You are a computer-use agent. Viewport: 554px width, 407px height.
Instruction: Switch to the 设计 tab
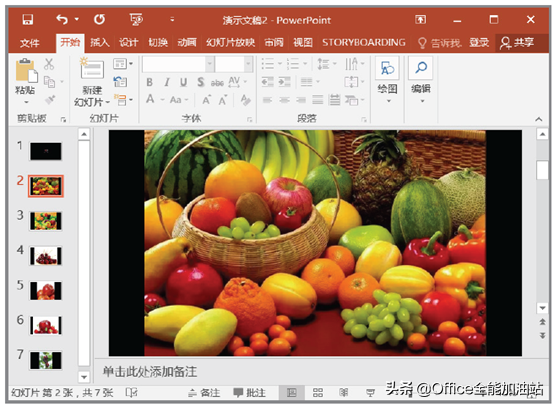point(128,43)
